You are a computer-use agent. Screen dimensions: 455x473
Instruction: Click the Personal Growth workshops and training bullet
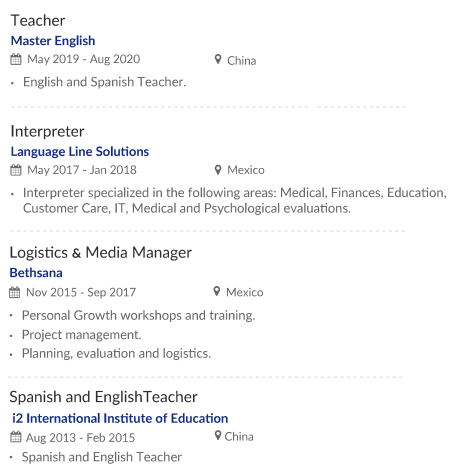pyautogui.click(x=138, y=316)
